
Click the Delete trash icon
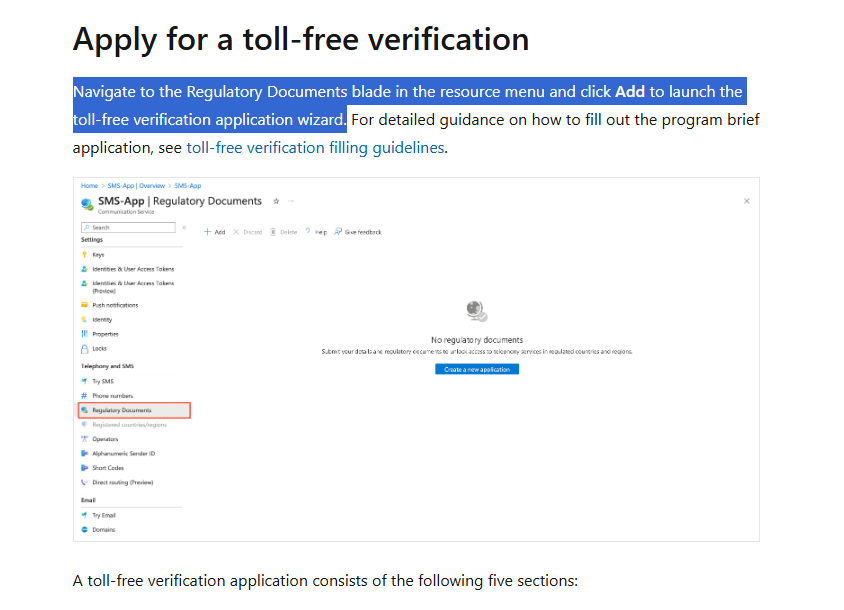coord(273,232)
